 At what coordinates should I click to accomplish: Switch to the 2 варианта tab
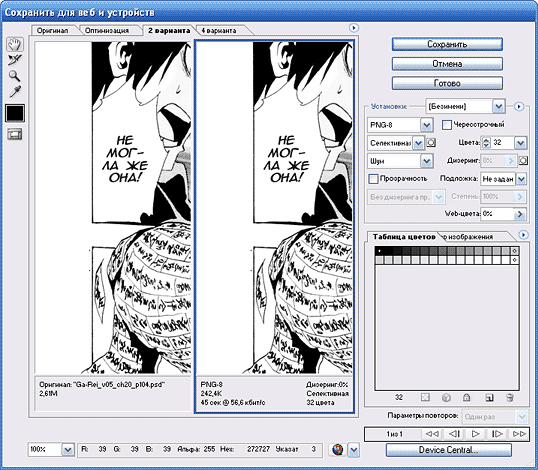169,31
